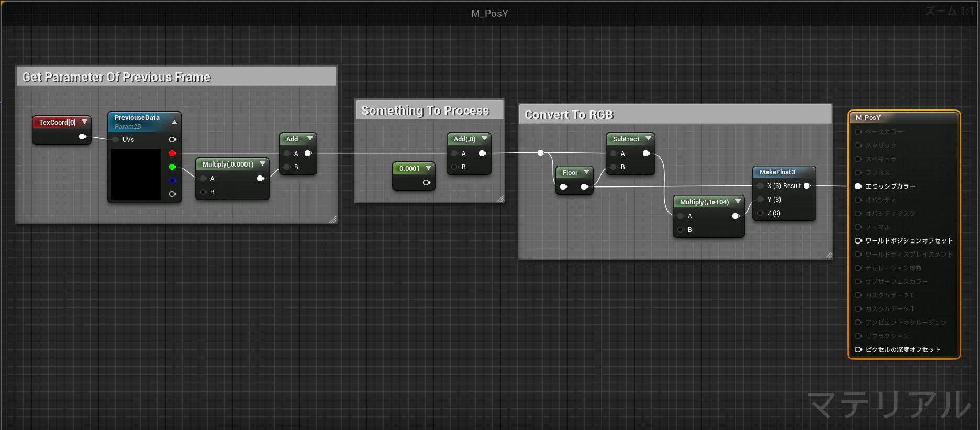980x430 pixels.
Task: Click the B input pin of the Add node
Action: (x=287, y=167)
